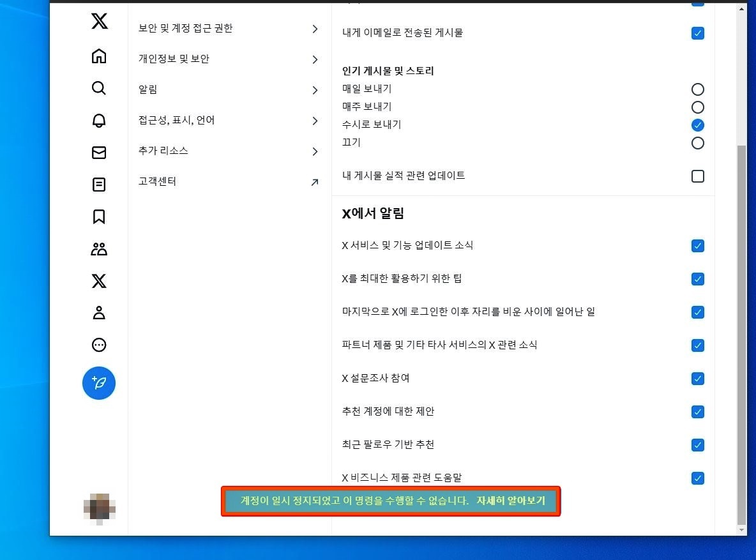Select 수시로 보내기 radio option

pyautogui.click(x=697, y=125)
